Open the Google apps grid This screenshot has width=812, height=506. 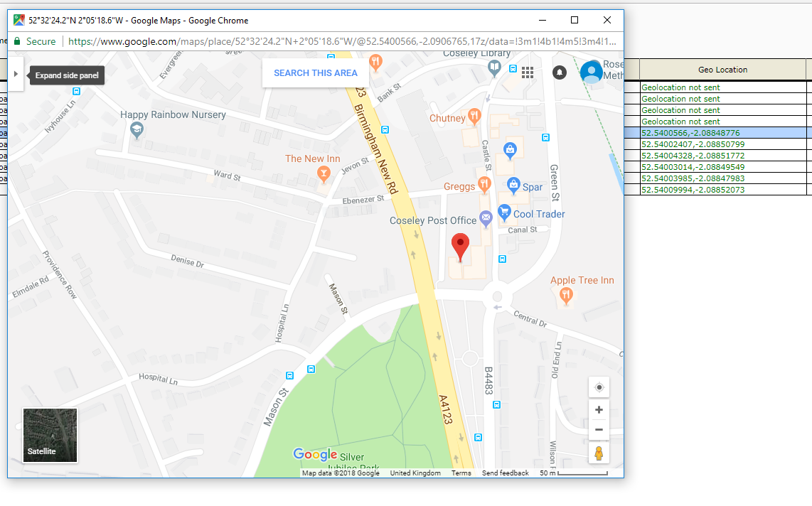[x=528, y=72]
